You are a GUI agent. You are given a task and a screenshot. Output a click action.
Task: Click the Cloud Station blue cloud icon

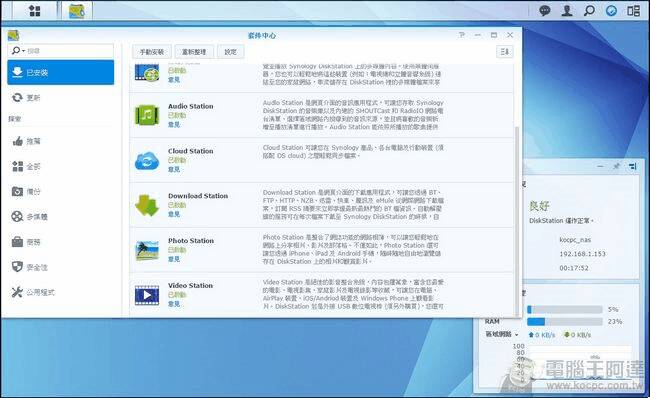coord(147,160)
